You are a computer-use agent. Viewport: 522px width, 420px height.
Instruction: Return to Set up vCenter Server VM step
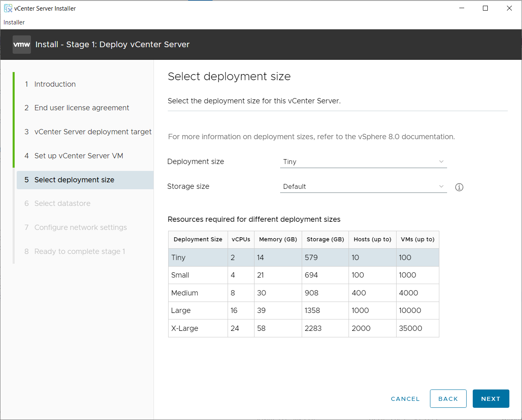[79, 156]
